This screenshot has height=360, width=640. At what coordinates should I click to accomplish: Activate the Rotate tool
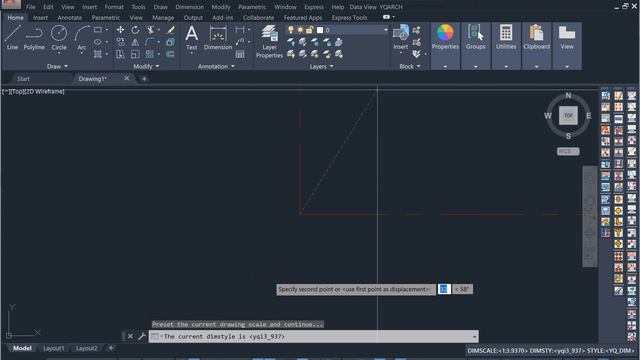(135, 30)
